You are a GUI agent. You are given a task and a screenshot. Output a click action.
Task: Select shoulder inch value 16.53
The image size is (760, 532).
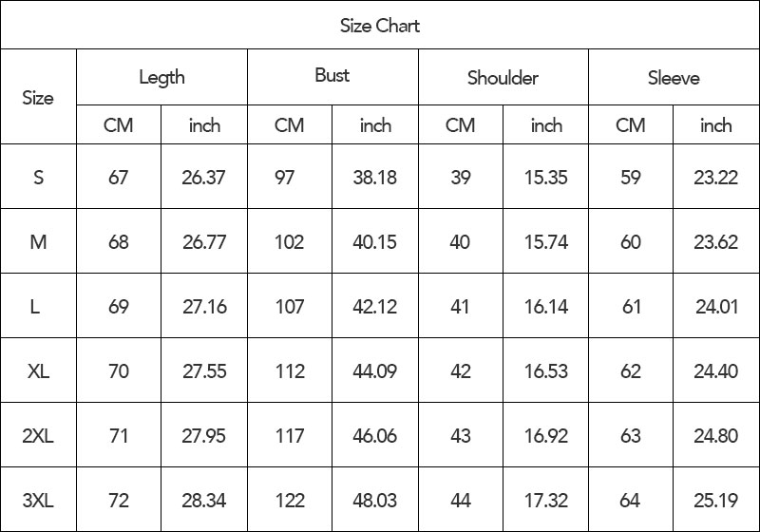[545, 370]
